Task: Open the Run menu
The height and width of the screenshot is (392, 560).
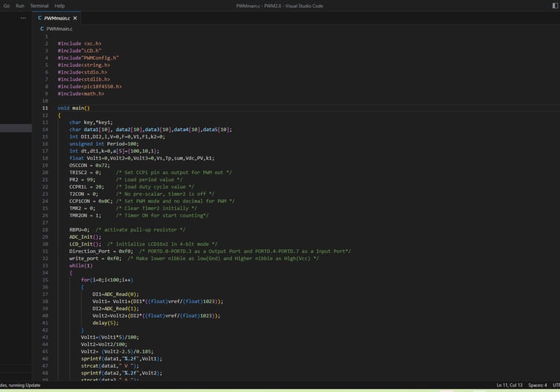Action: click(x=20, y=5)
